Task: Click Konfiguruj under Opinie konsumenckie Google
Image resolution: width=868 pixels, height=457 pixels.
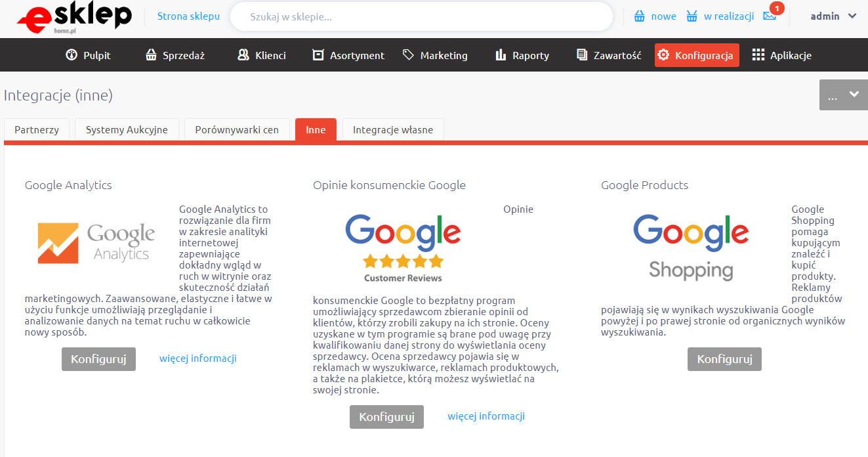Action: (386, 417)
